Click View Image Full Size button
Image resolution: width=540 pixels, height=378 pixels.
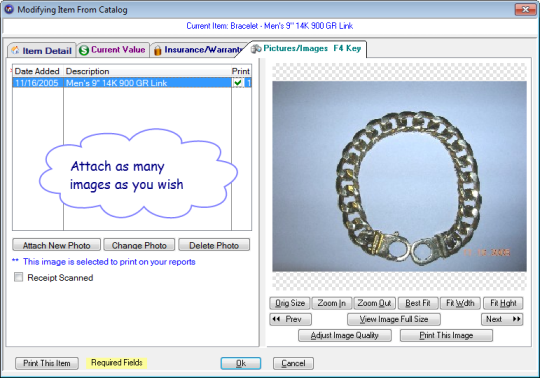(x=394, y=319)
